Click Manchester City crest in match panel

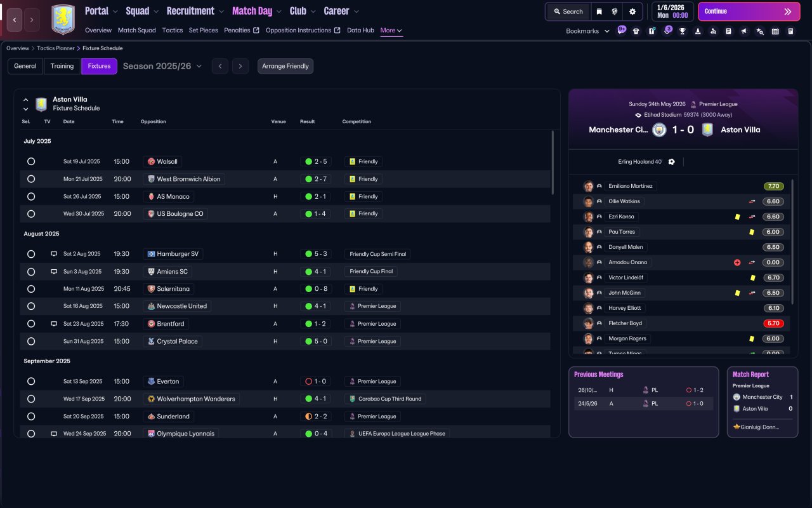(659, 130)
